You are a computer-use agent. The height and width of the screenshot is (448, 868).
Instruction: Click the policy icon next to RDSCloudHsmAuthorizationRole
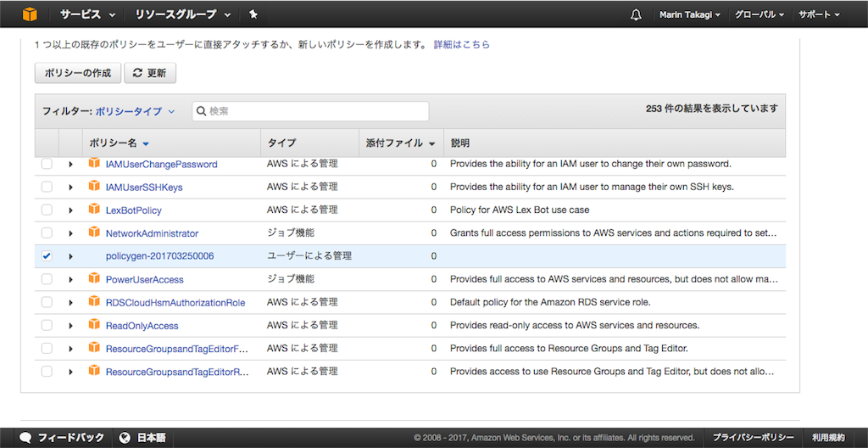pos(94,301)
